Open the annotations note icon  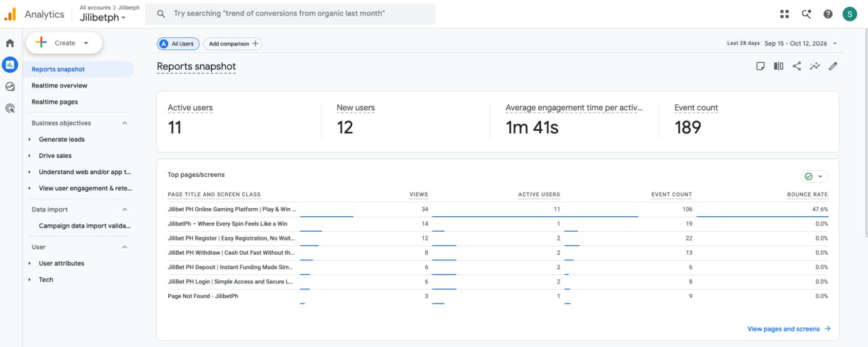pos(761,66)
